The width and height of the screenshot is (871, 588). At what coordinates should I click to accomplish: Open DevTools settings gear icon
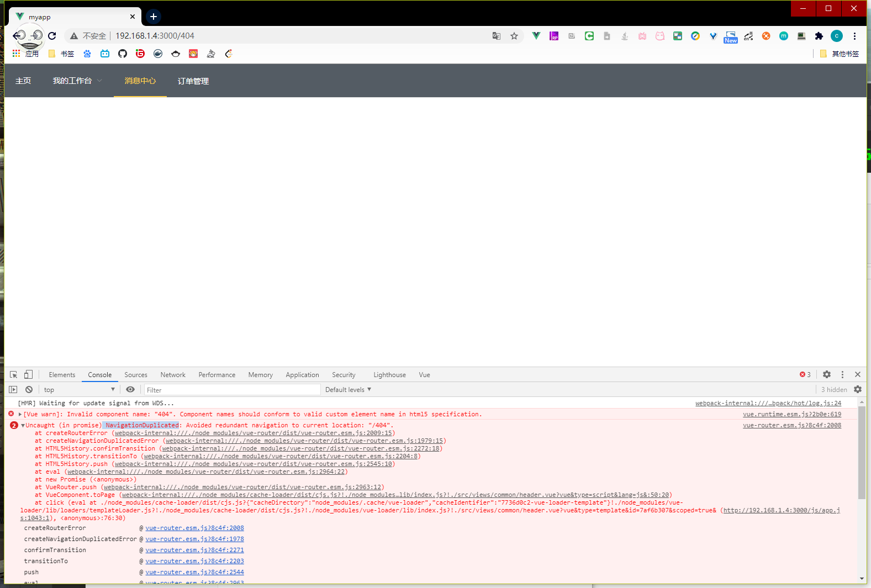click(826, 374)
